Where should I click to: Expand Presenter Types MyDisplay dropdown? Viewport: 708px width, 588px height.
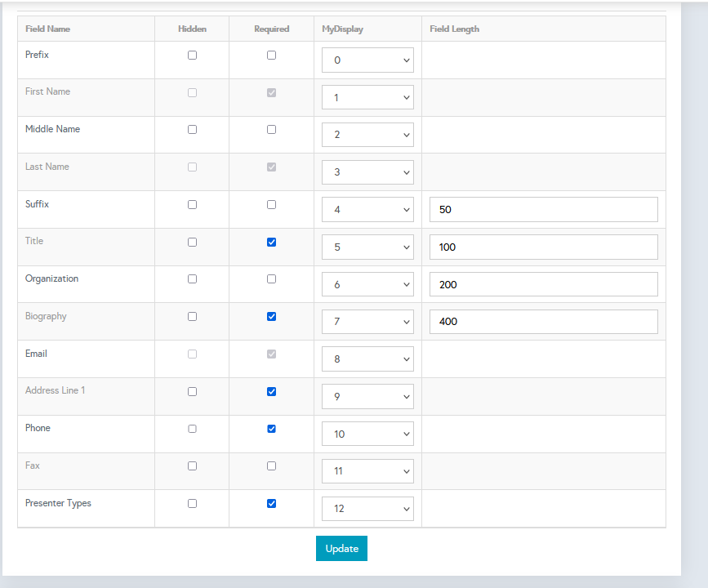tap(367, 509)
